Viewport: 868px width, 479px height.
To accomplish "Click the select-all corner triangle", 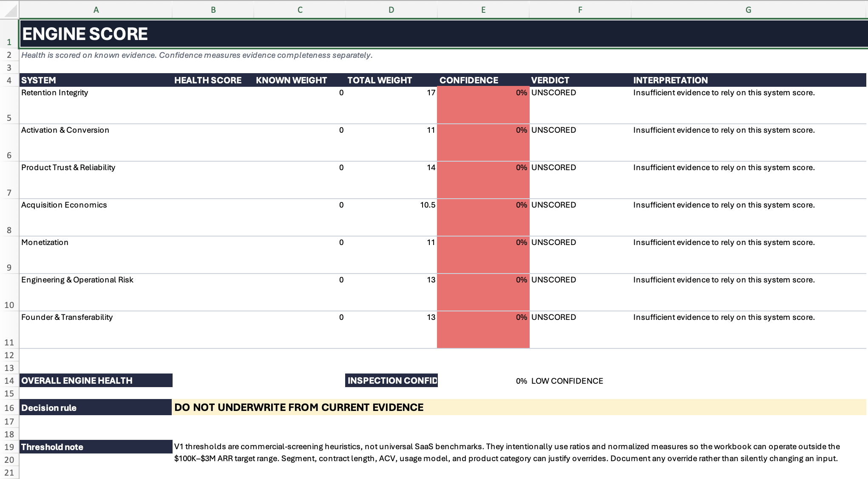I will (9, 10).
